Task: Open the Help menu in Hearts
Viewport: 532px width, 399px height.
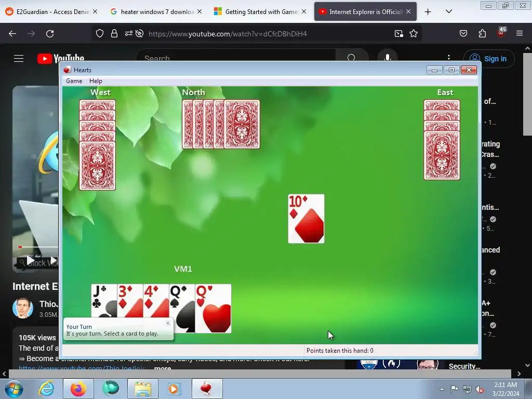Action: pos(96,81)
